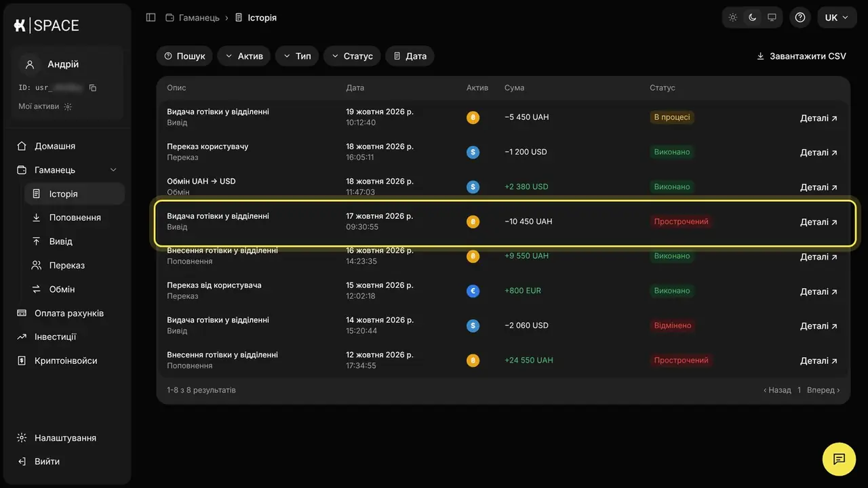Screen dimensions: 868x488
Task: Open Деталі for +2 380 USD exchange
Action: click(818, 187)
